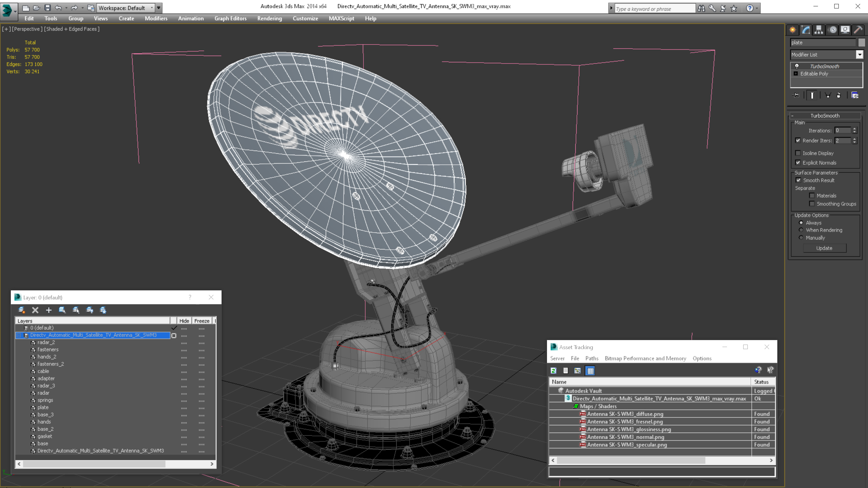Click Make Unique icon in modifier stack
This screenshot has width=868, height=488.
[x=828, y=95]
